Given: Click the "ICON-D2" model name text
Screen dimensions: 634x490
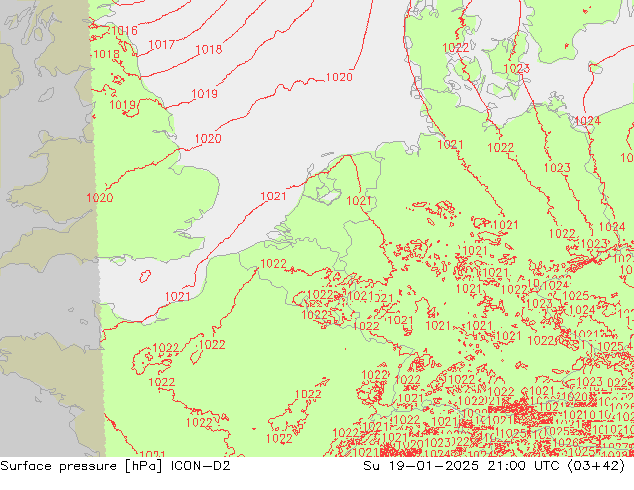Looking at the screenshot, I should point(201,466).
